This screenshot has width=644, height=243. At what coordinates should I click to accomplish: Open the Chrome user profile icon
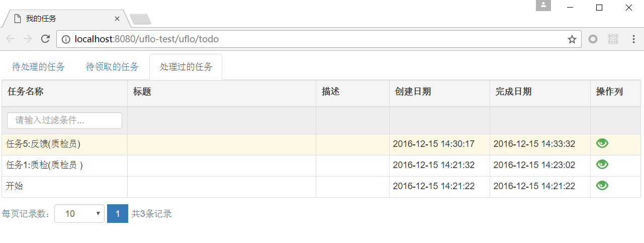click(x=543, y=6)
